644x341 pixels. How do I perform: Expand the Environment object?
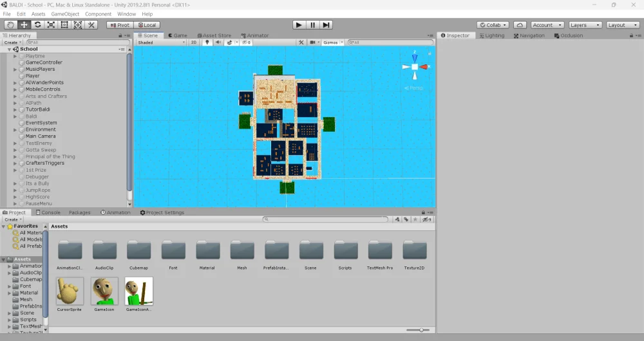[15, 130]
